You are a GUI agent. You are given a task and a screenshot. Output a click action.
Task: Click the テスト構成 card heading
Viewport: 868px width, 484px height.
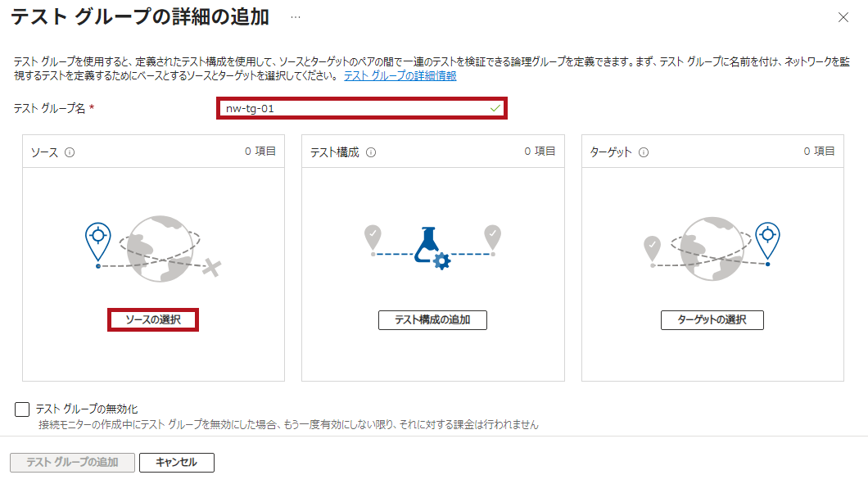[334, 152]
